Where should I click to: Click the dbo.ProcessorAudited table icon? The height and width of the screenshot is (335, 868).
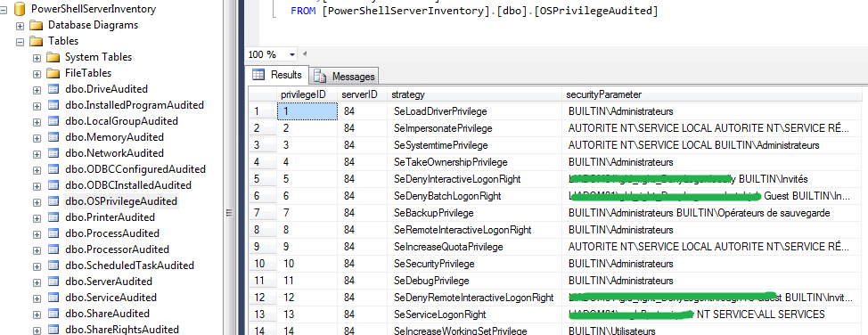pos(53,249)
